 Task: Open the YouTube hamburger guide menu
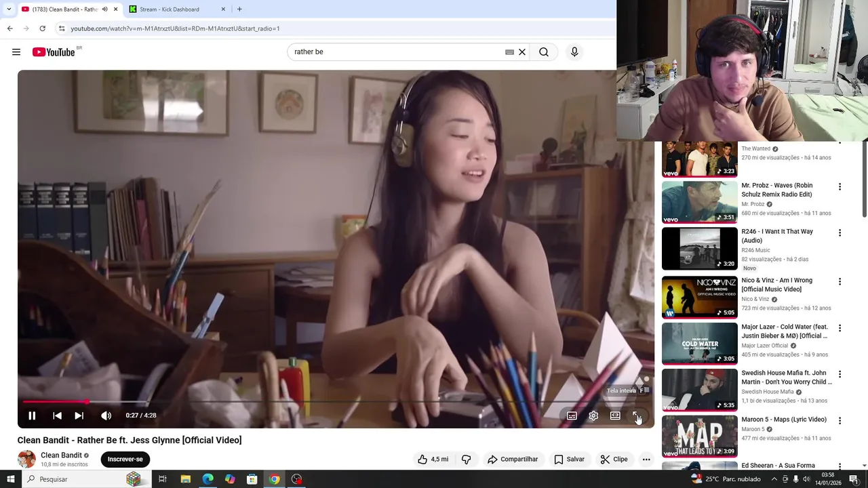[x=16, y=52]
